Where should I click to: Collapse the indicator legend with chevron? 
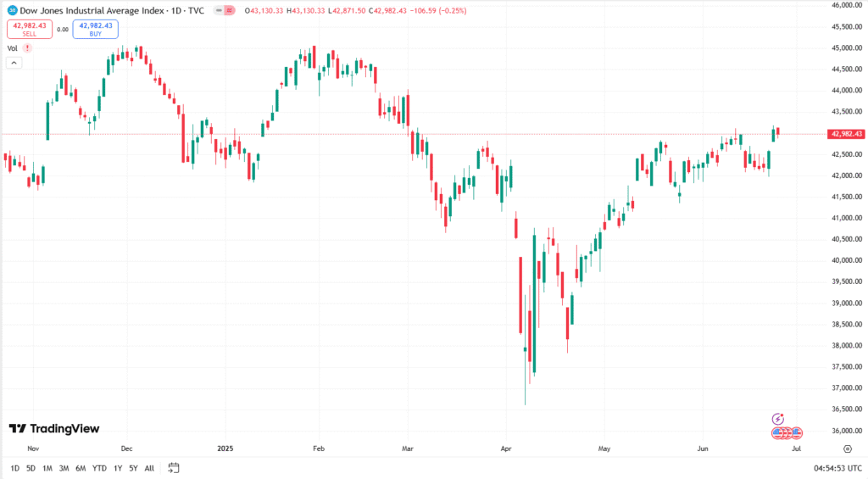[14, 63]
